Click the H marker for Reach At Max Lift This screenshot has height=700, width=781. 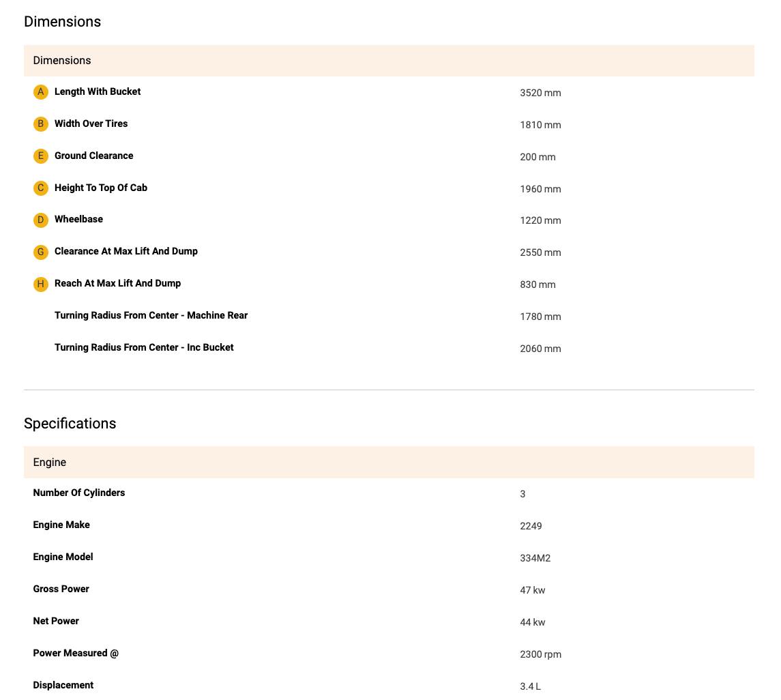40,284
